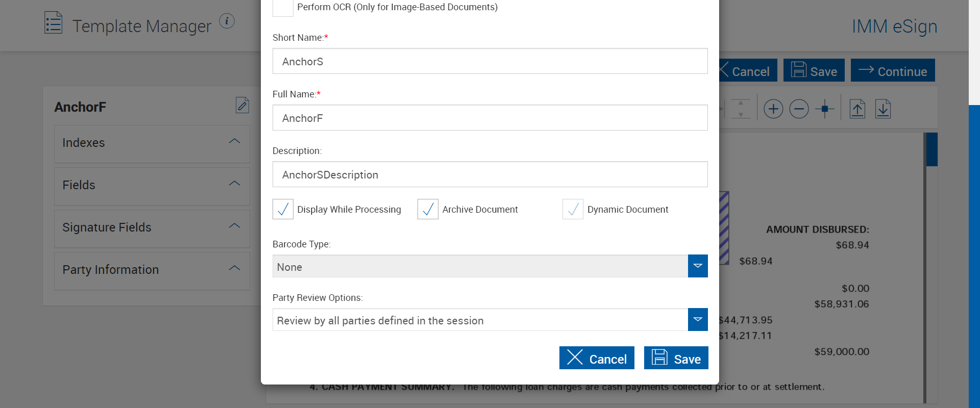Click the document viewer's vertical scrollbar thumb
Image resolution: width=980 pixels, height=408 pixels.
[932, 149]
